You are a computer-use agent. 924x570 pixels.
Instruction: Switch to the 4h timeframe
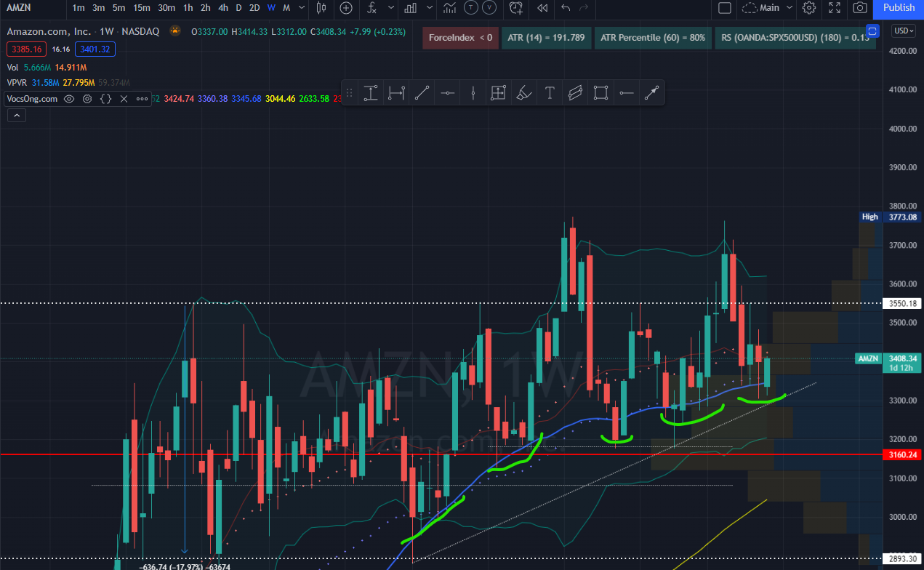click(x=222, y=8)
